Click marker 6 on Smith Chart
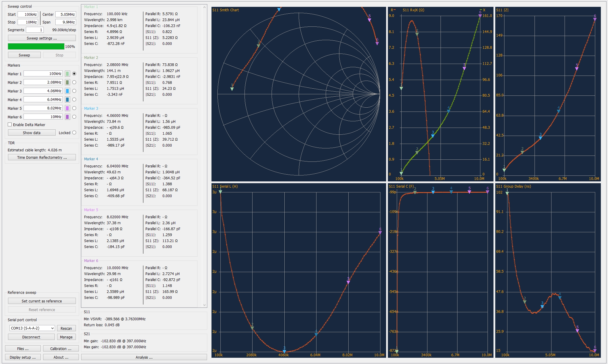The width and height of the screenshot is (608, 364). (x=377, y=43)
